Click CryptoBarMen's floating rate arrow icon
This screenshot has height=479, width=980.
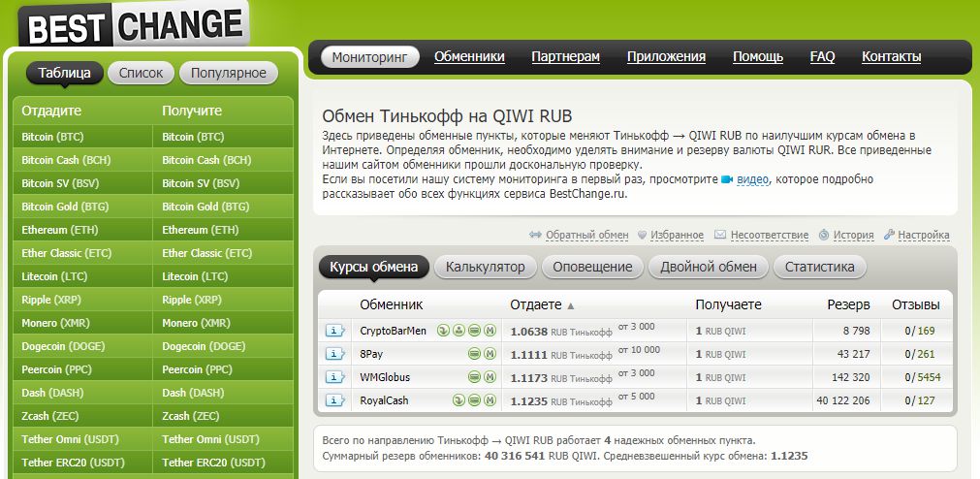[442, 331]
